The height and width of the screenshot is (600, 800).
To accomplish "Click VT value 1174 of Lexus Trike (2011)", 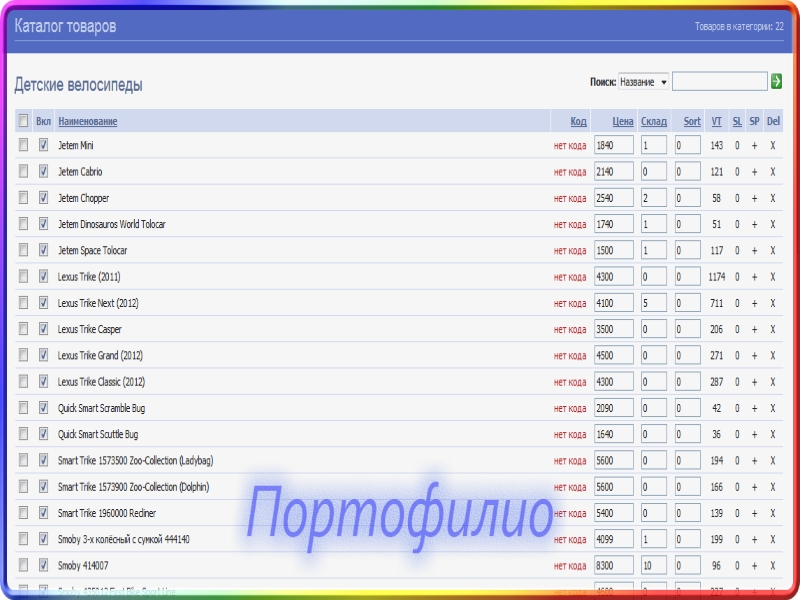I will click(716, 277).
